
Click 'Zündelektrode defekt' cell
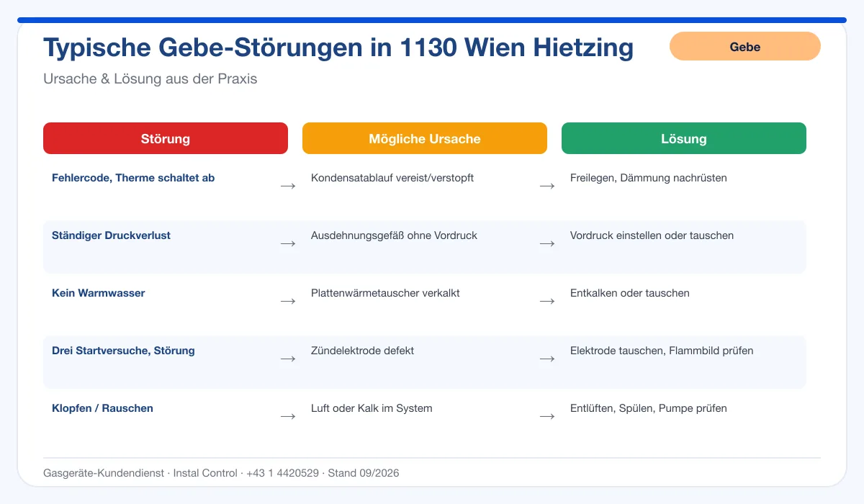click(362, 351)
